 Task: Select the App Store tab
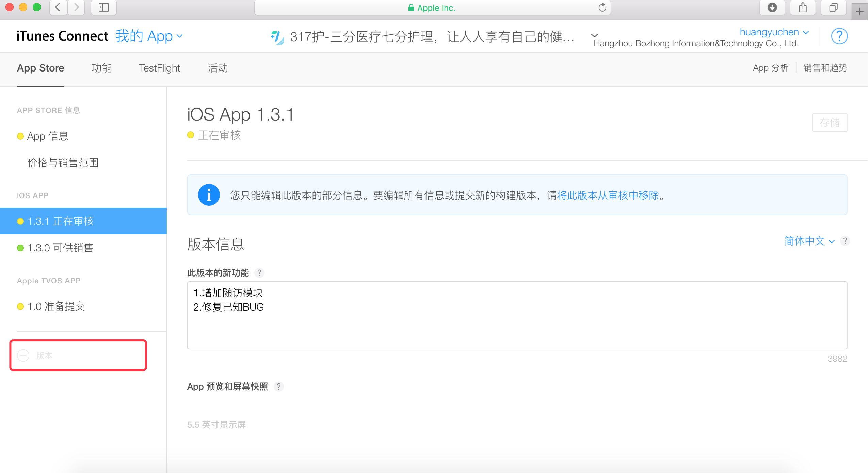coord(41,68)
